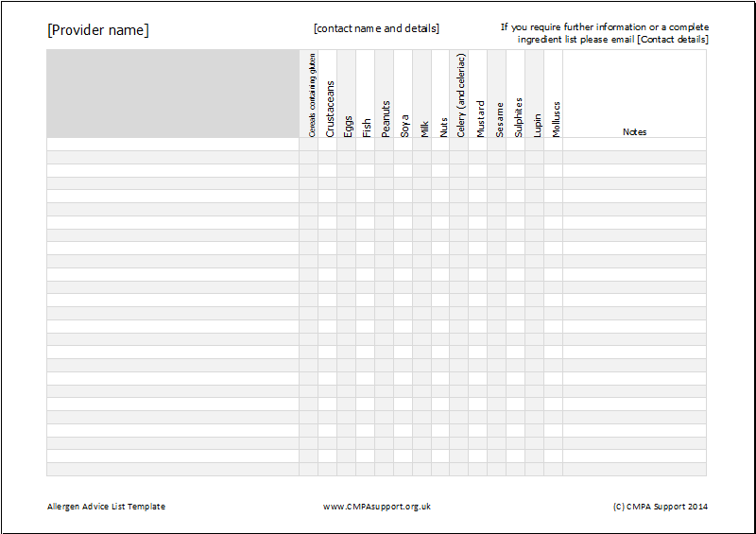Viewport: 756px width, 534px height.
Task: Select the Crustaceans column header
Action: (x=330, y=109)
